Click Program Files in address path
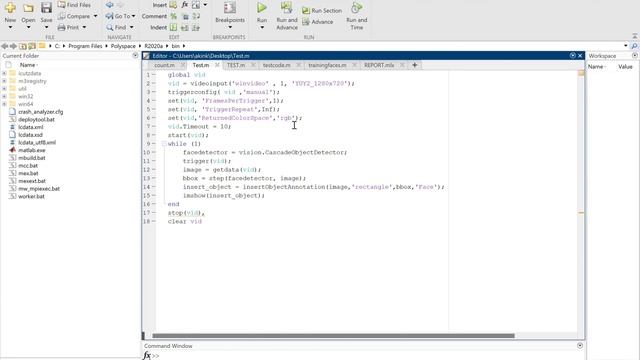The height and width of the screenshot is (360, 640). coord(85,46)
